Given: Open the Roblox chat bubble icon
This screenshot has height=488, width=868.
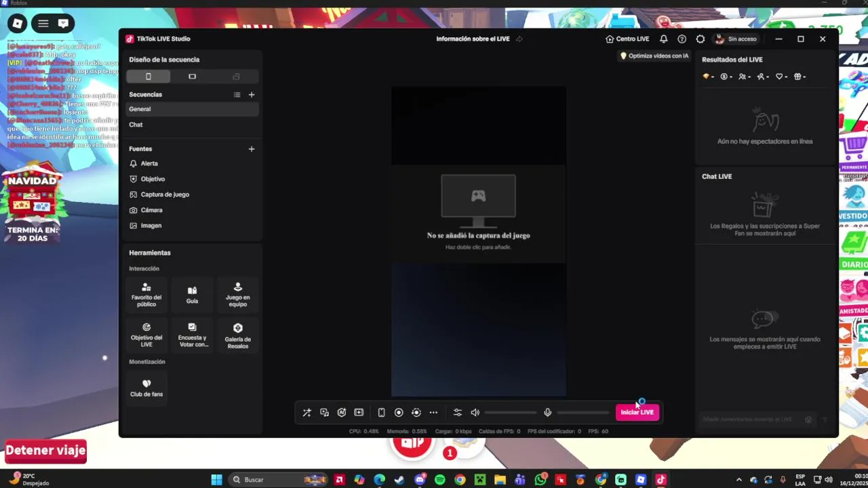Looking at the screenshot, I should click(63, 24).
